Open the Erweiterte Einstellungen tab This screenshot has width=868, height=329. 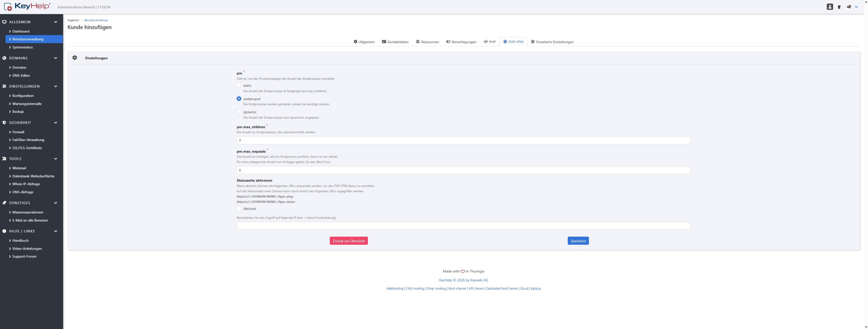tap(552, 42)
